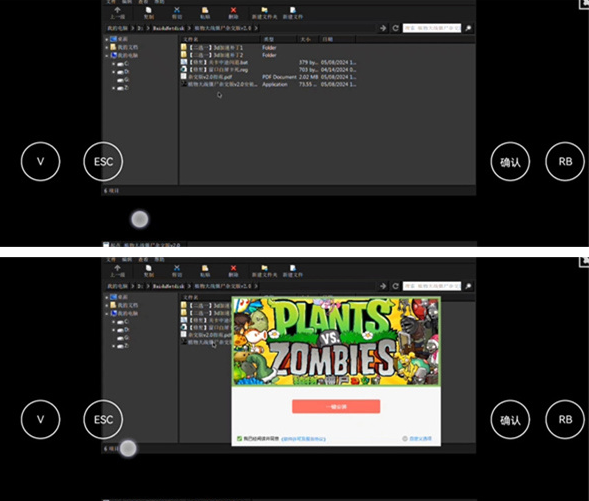Select the .bat file row, frame without installer
This screenshot has height=501, width=589.
269,62
